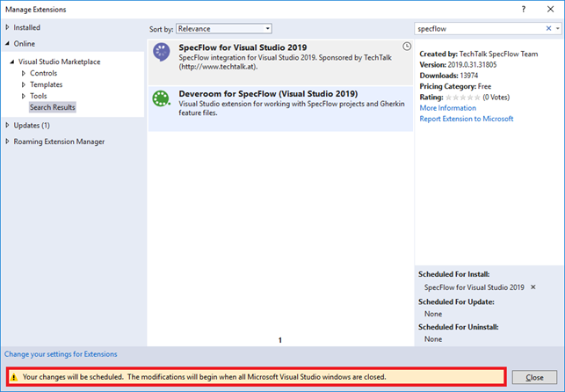This screenshot has width=565, height=392.
Task: Collapse Visual Studio Marketplace node
Action: click(x=12, y=62)
